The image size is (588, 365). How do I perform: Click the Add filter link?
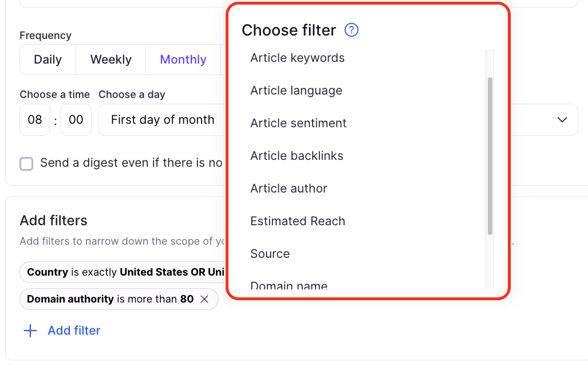tap(74, 331)
